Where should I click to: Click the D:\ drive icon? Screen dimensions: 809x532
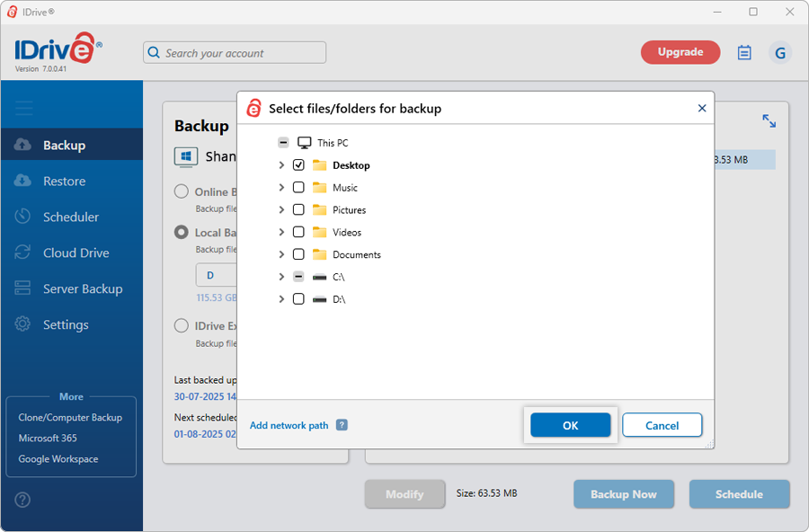click(320, 299)
